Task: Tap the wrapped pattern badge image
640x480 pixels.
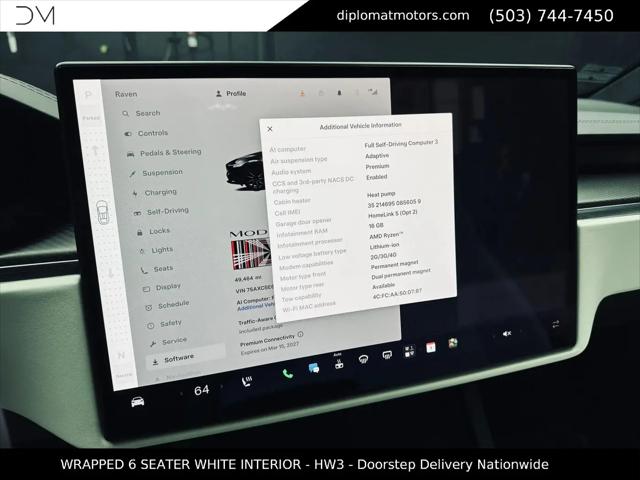Action: pyautogui.click(x=251, y=253)
